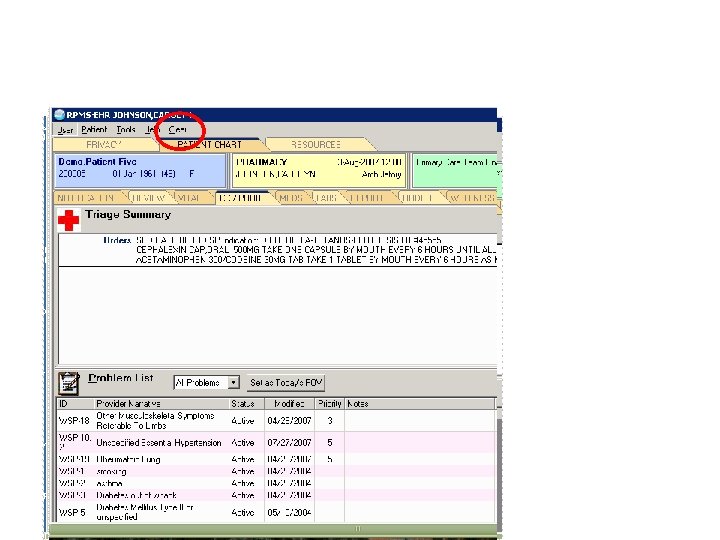This screenshot has height=540, width=720.
Task: Expand the All Problems dropdown
Action: [234, 382]
